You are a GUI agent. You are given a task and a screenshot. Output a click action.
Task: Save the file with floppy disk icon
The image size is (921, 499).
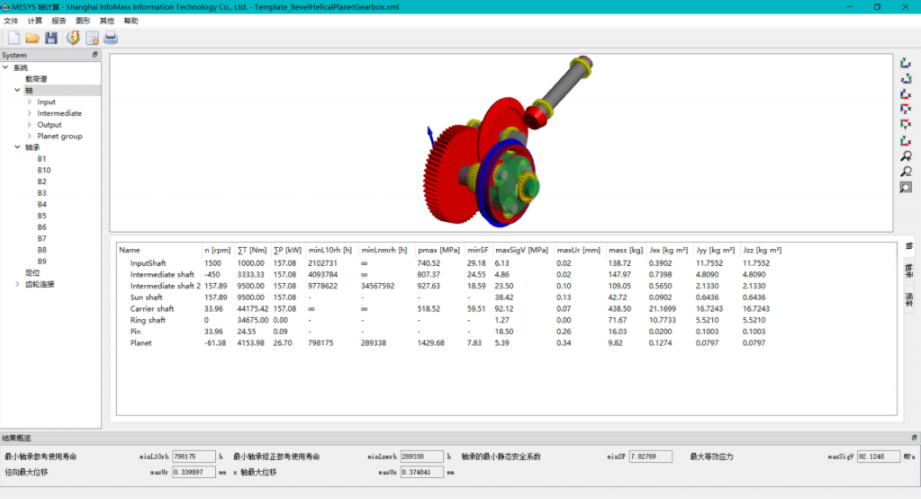click(51, 38)
